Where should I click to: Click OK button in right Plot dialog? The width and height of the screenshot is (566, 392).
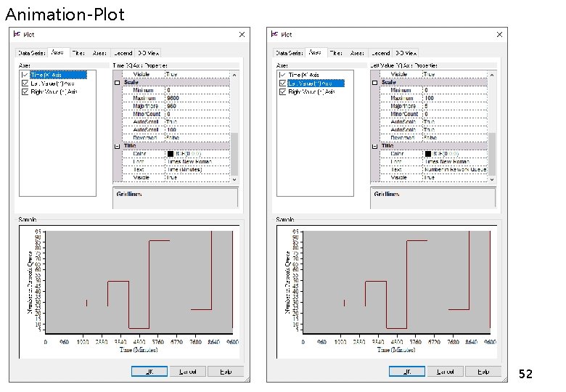tap(407, 372)
